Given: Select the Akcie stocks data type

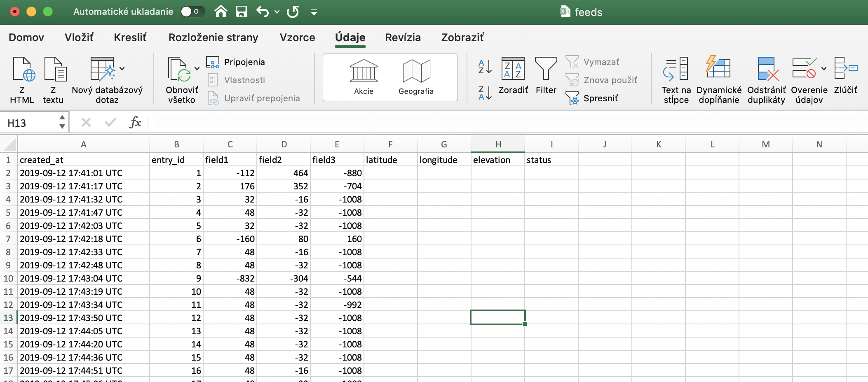Looking at the screenshot, I should [x=364, y=77].
